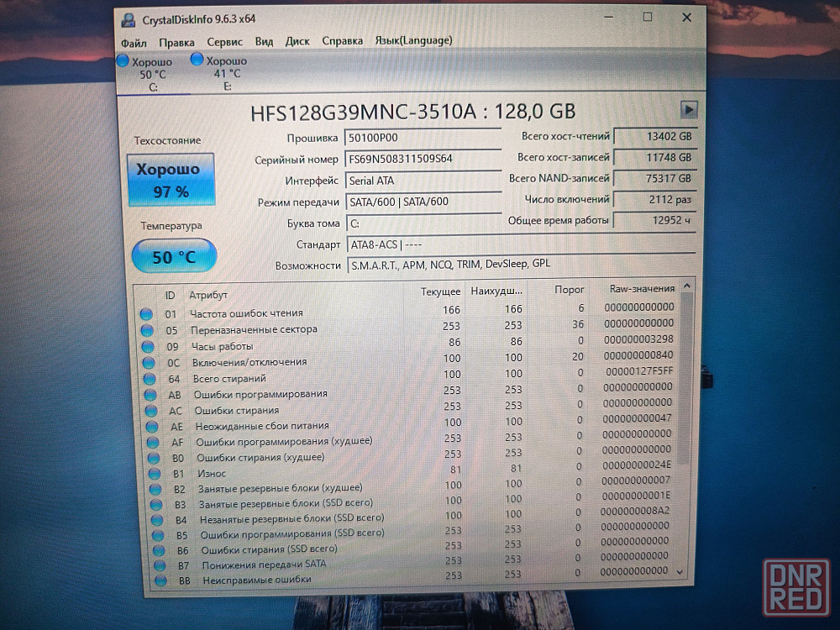Click the Атрибут column header

[208, 295]
